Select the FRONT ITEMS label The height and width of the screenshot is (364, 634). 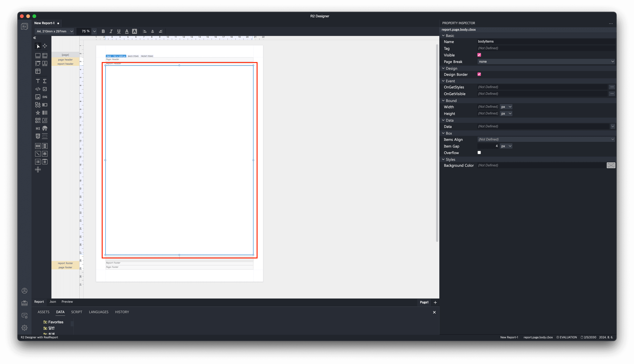[x=147, y=56]
